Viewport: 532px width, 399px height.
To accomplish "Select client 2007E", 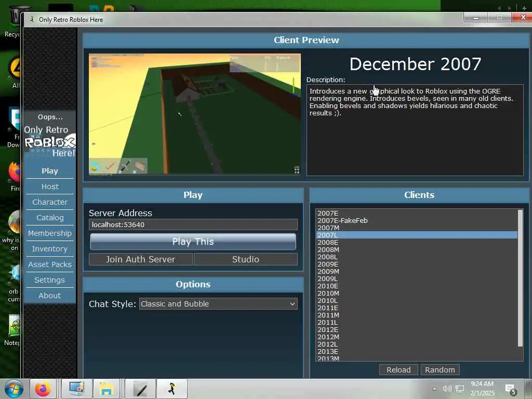I will (x=417, y=213).
